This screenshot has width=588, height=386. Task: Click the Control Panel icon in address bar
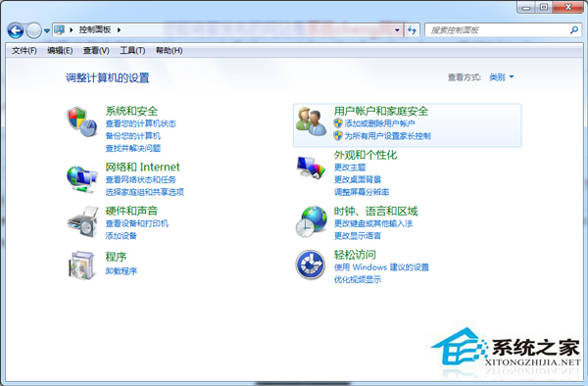59,29
